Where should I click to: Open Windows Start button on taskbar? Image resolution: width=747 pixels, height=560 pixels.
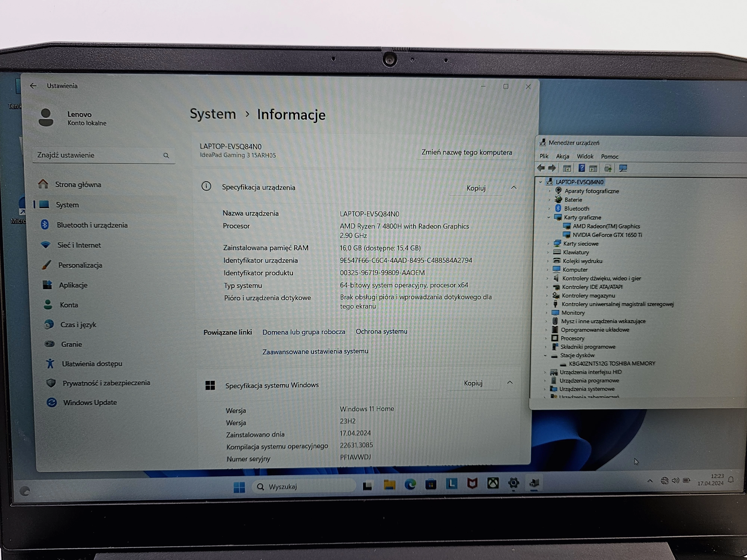[x=239, y=487]
